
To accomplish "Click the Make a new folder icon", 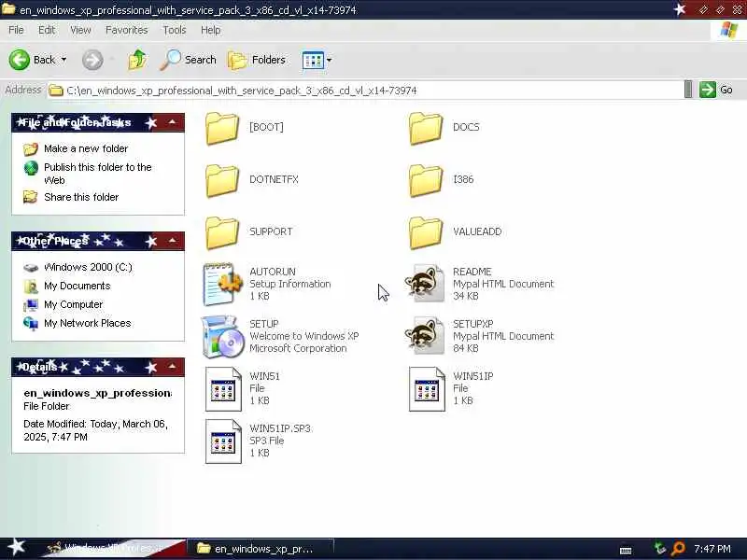I will pyautogui.click(x=31, y=149).
